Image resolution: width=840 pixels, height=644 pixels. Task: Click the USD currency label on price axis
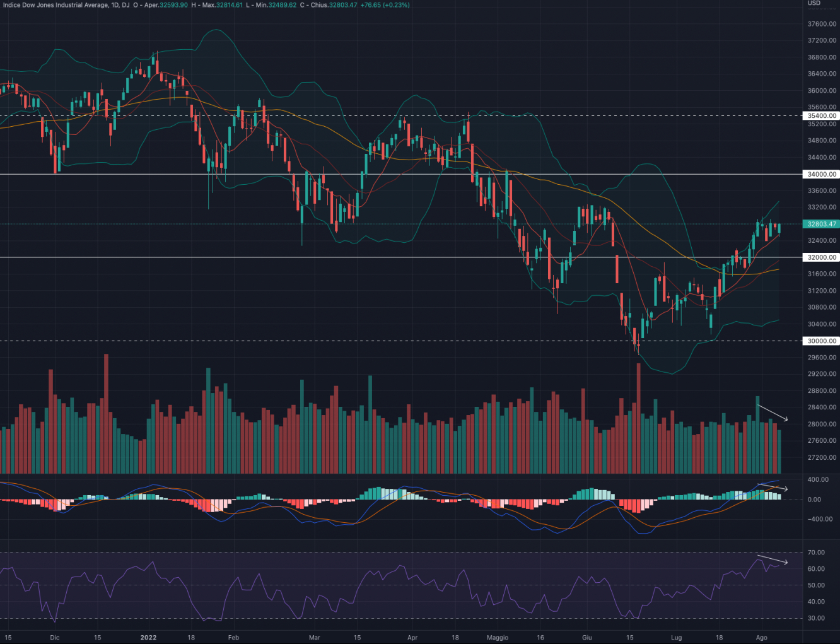(814, 3)
